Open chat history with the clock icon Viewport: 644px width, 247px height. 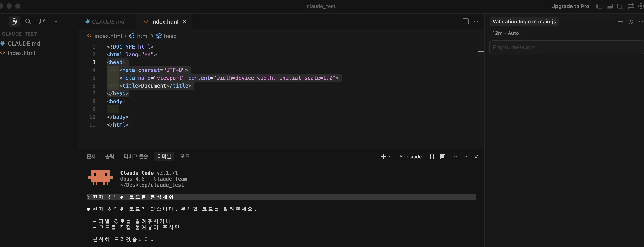click(x=631, y=21)
